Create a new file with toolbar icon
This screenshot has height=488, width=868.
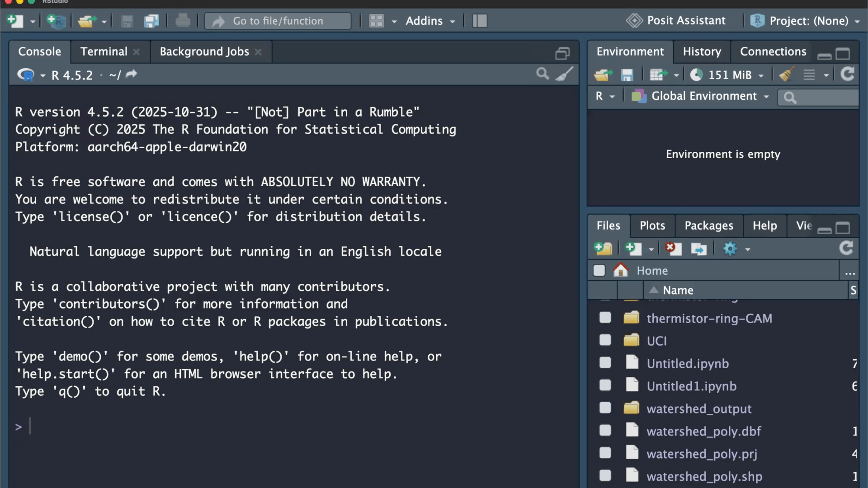point(15,21)
